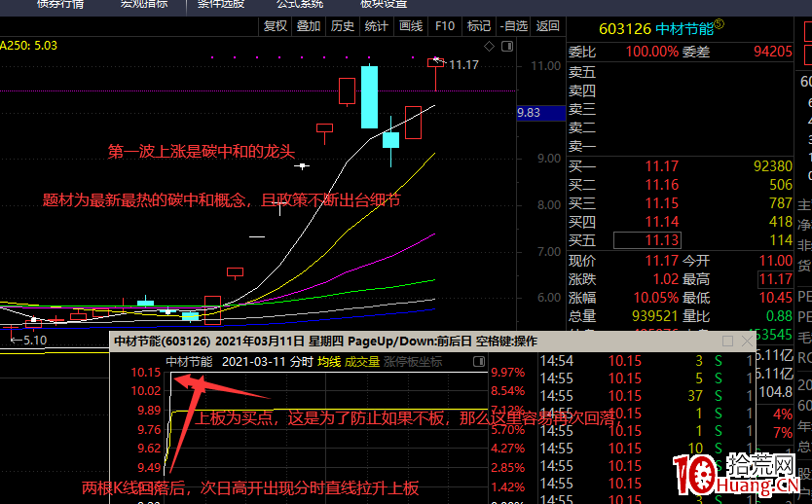
Task: Click the 涨跌 value 1.02
Action: pyautogui.click(x=665, y=279)
